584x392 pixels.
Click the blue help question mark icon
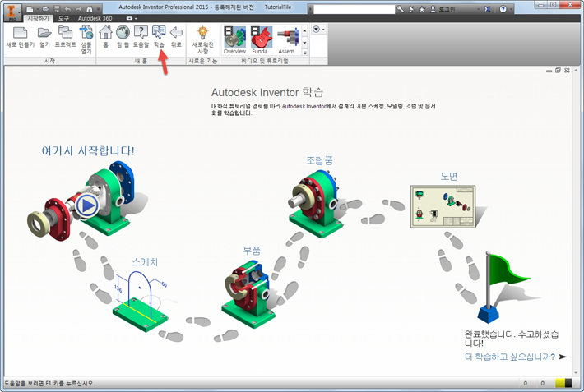coord(503,9)
